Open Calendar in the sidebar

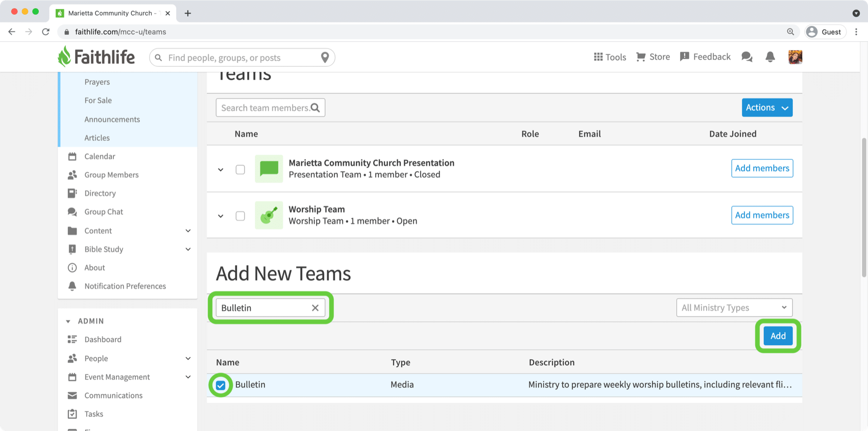[x=100, y=156]
